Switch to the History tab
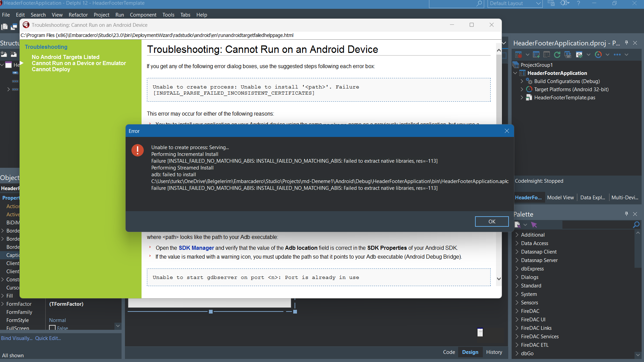644x362 pixels. coord(494,352)
